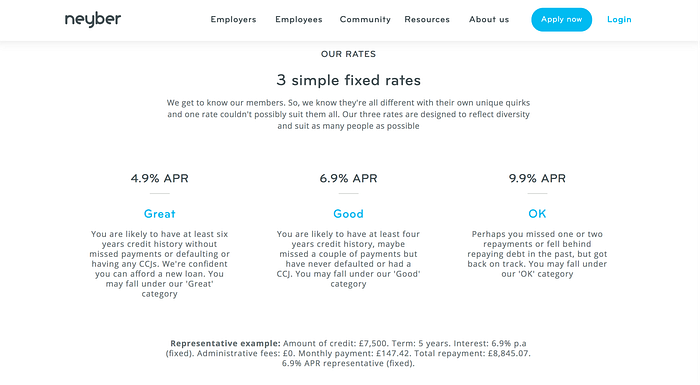This screenshot has width=700, height=385.
Task: Go to About us page
Action: pos(489,19)
